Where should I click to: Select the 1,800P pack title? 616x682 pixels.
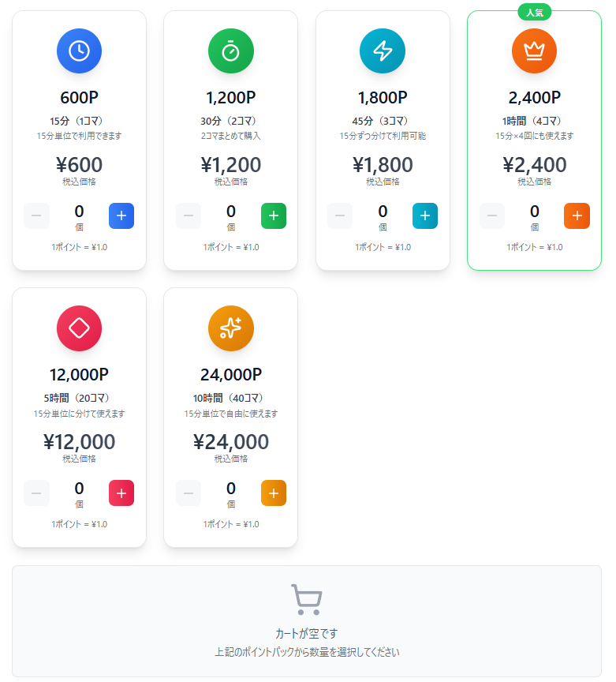pyautogui.click(x=383, y=98)
